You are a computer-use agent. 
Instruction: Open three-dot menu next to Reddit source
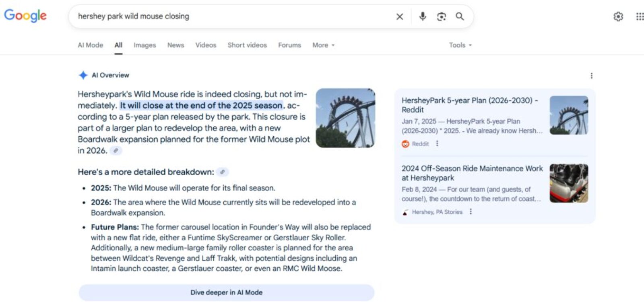point(437,143)
